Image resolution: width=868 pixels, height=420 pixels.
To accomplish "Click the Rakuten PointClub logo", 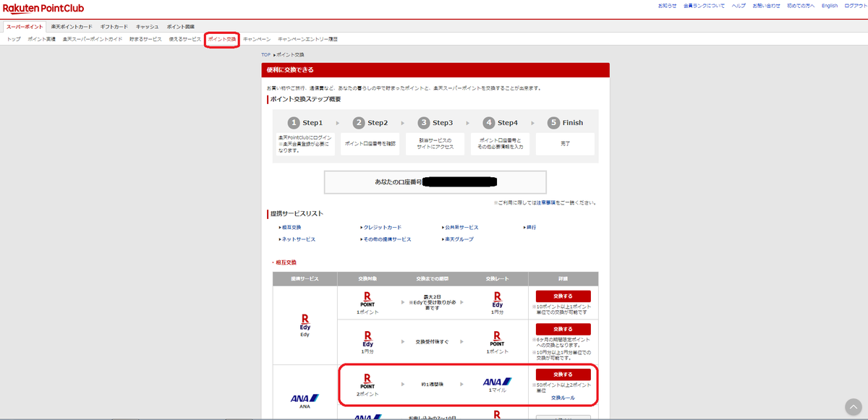I will click(x=43, y=7).
